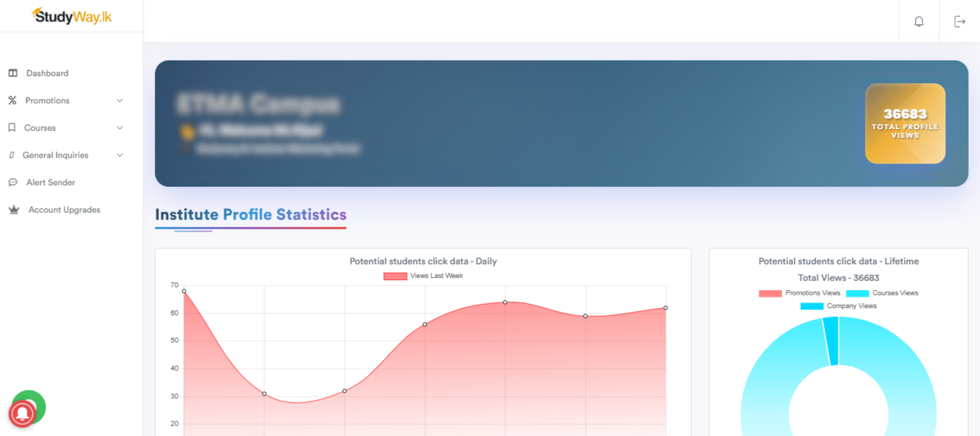Click the General Inquiries icon
Viewport: 980px width, 436px height.
(12, 155)
